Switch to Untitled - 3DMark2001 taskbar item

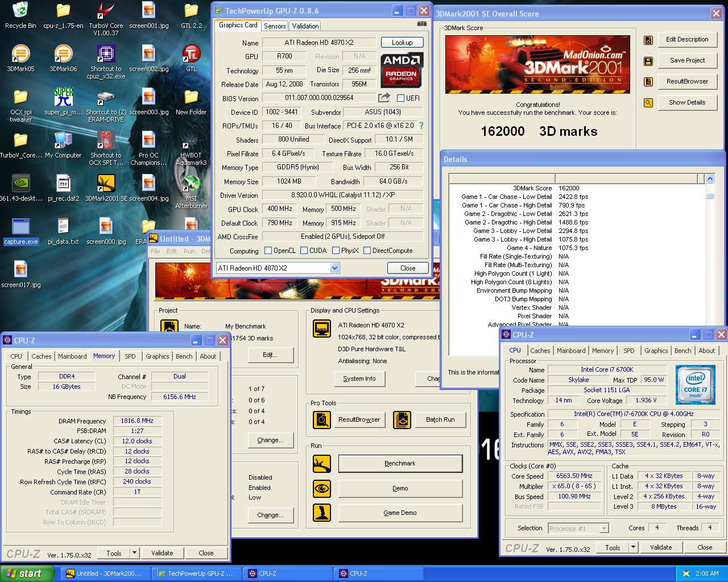(105, 573)
